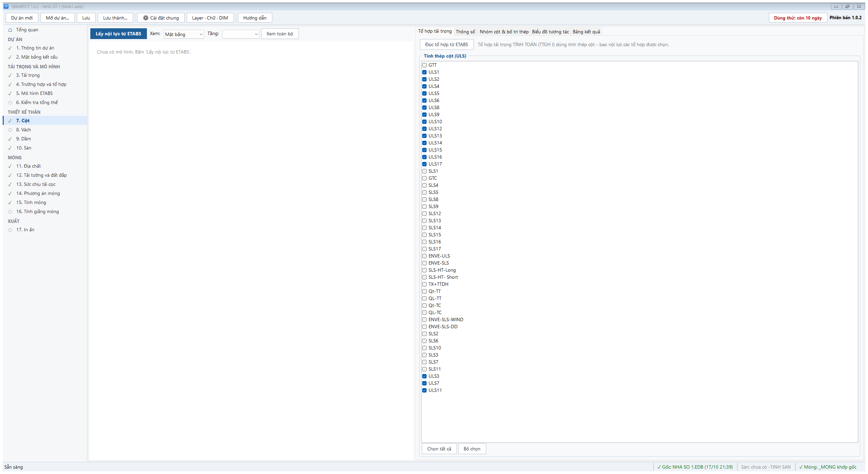Check the SLS-HT-Long checkbox
868x474 pixels.
click(x=425, y=270)
